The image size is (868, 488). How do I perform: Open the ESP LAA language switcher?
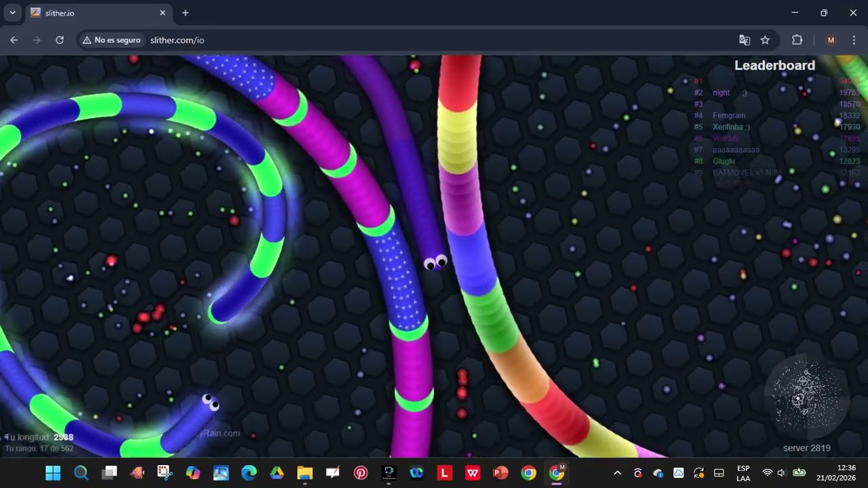743,473
